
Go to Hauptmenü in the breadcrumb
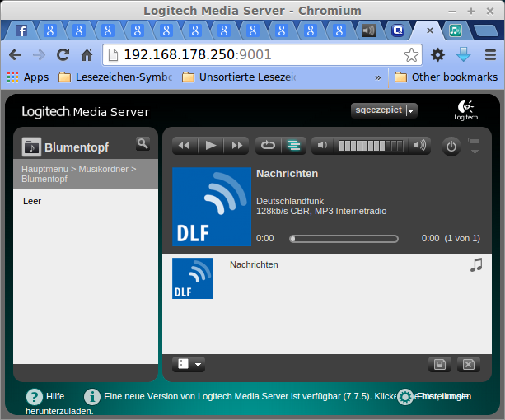[45, 168]
